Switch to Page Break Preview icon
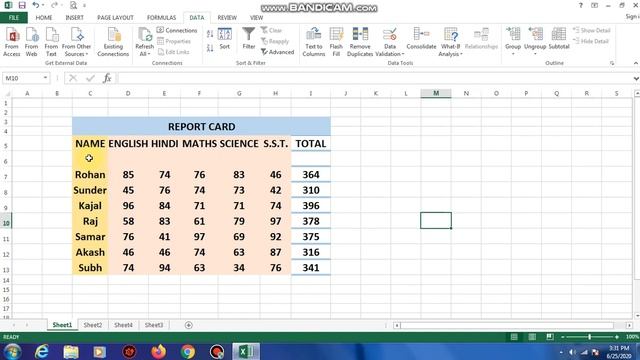 coord(550,337)
